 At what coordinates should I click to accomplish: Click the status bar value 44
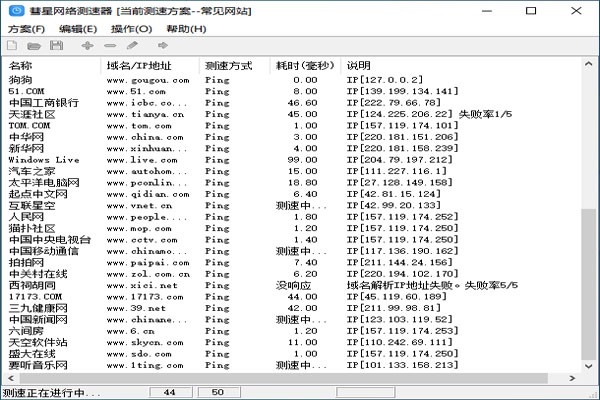coord(171,392)
